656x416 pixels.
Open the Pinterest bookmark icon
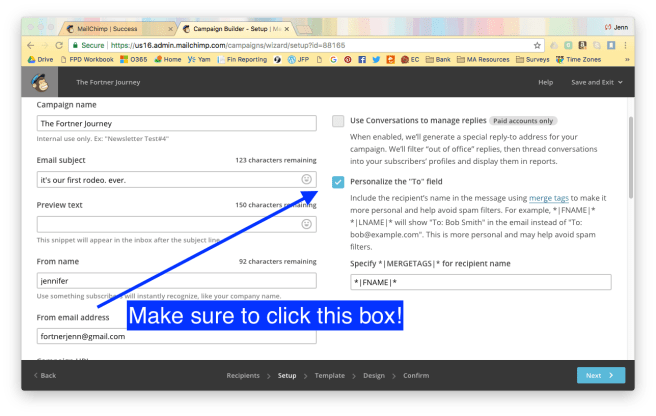(348, 59)
